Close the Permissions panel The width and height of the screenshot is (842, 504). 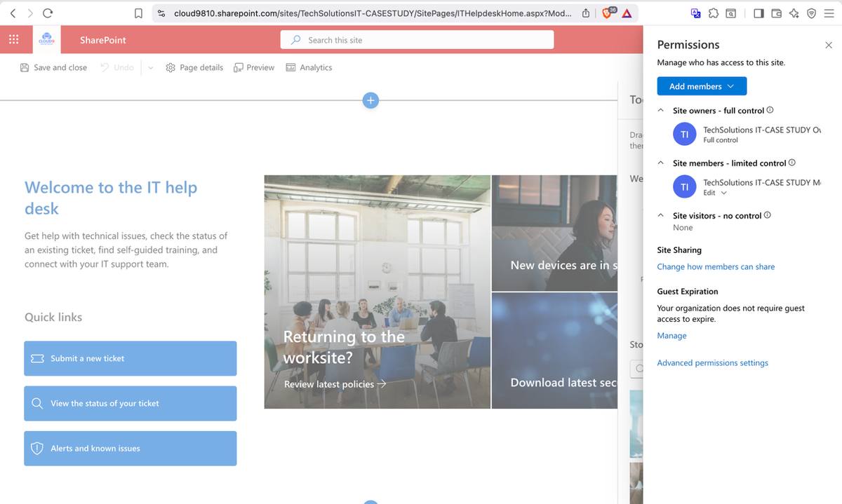pos(828,45)
